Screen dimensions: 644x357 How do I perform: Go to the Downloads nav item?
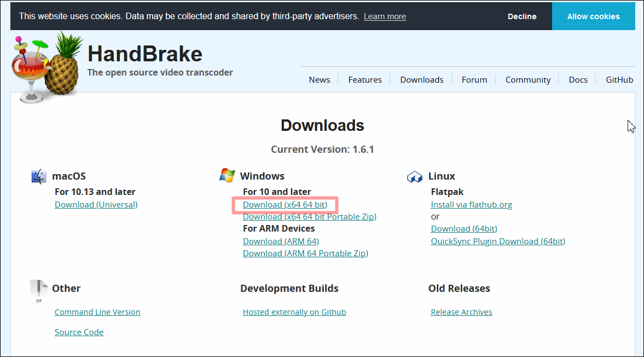pos(422,80)
